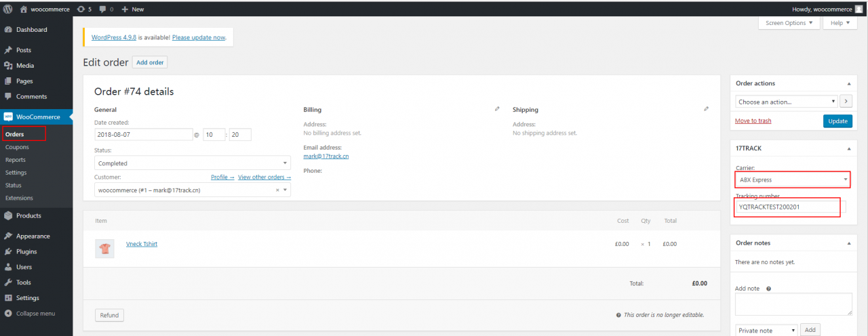Open Extensions under WooCommerce
This screenshot has height=336, width=868.
[x=19, y=198]
